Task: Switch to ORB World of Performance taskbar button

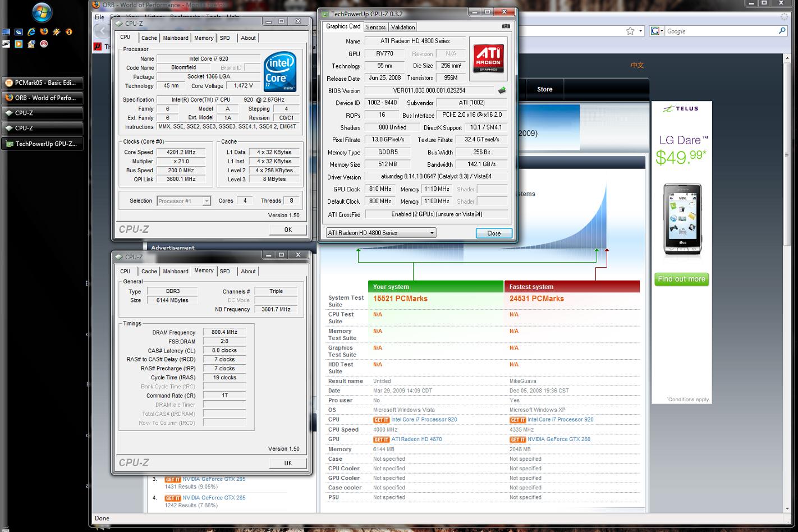Action: [x=42, y=98]
